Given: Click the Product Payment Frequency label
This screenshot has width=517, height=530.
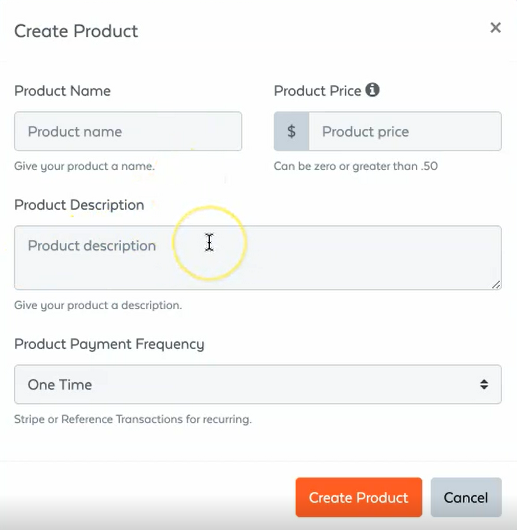Looking at the screenshot, I should (109, 344).
